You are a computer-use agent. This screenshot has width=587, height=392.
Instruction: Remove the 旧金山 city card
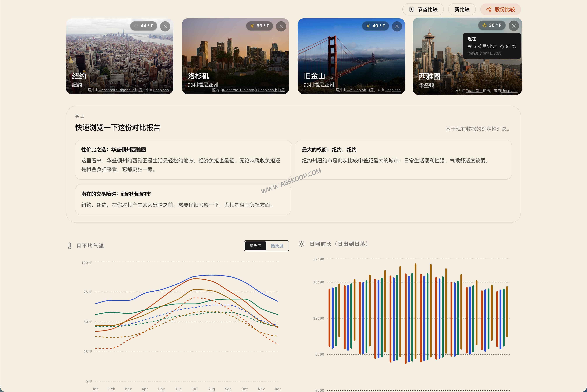coord(397,26)
